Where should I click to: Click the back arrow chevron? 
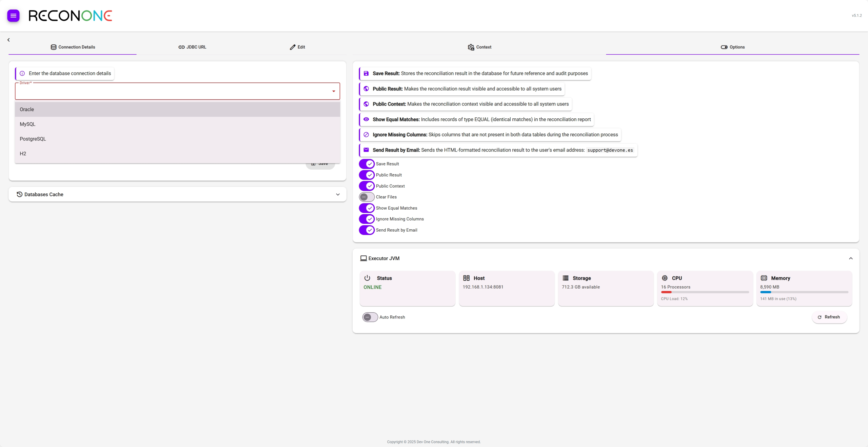click(8, 40)
